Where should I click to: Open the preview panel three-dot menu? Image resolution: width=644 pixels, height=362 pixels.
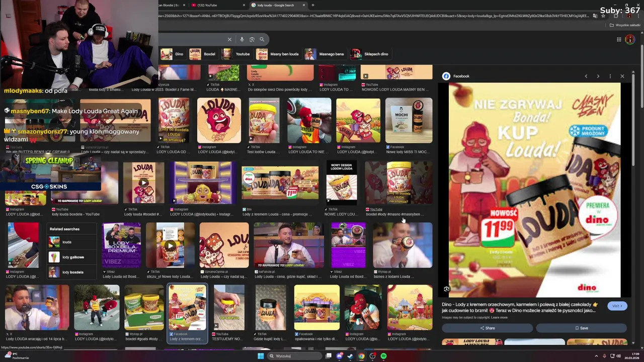click(x=610, y=76)
